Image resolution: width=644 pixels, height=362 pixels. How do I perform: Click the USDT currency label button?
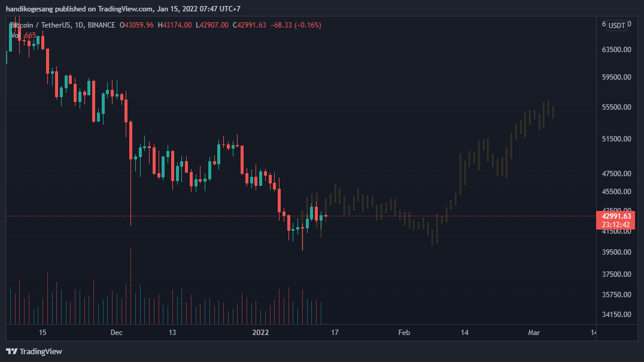(616, 26)
